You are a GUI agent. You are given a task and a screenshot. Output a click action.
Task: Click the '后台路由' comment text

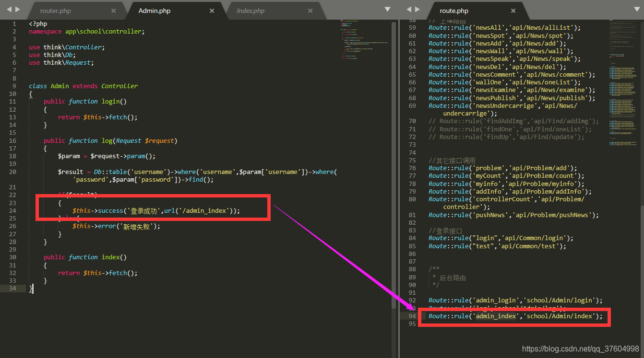pos(453,277)
